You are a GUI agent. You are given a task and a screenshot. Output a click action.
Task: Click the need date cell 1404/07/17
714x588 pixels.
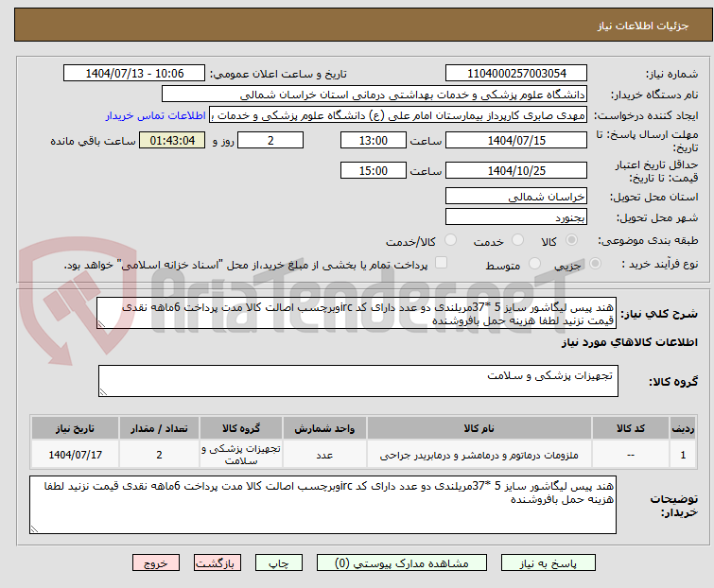click(x=75, y=455)
